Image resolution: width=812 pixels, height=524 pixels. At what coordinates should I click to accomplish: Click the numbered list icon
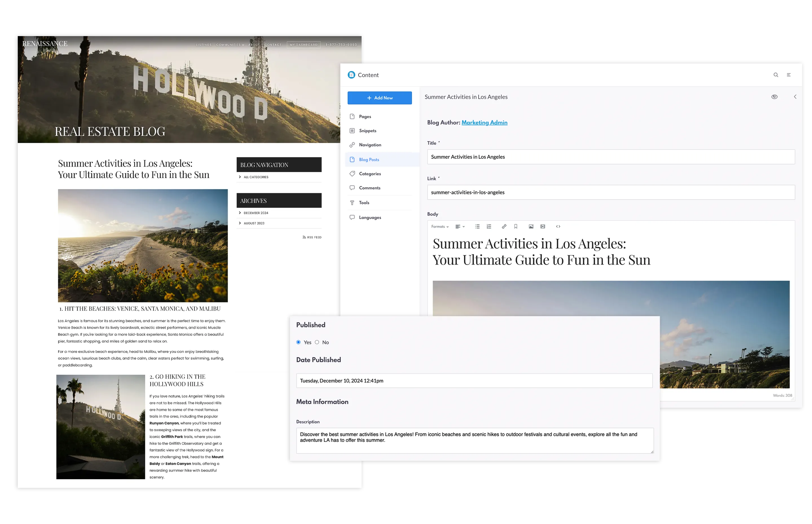coord(489,227)
